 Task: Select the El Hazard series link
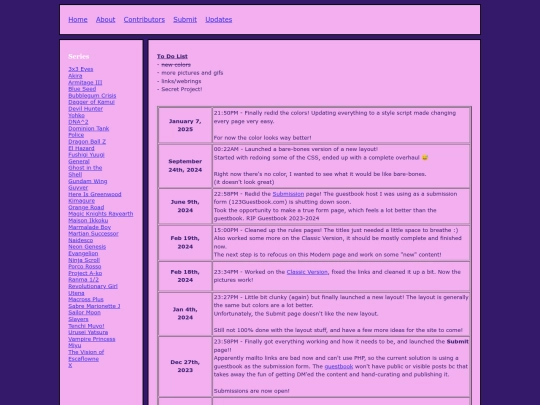pyautogui.click(x=81, y=148)
